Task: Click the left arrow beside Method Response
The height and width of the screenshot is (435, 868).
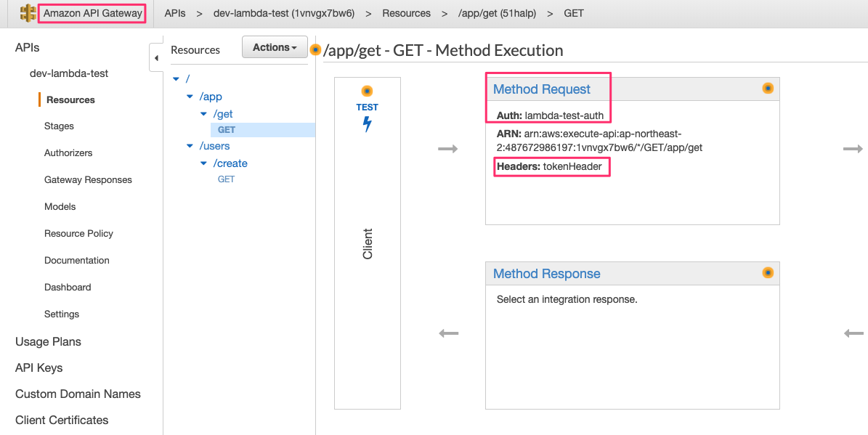Action: [x=448, y=333]
